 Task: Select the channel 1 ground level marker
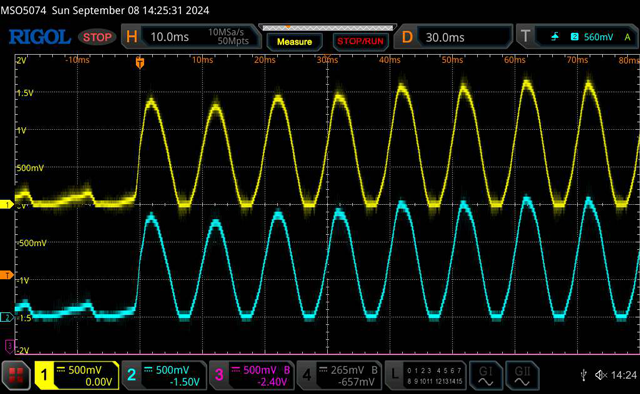tap(7, 204)
